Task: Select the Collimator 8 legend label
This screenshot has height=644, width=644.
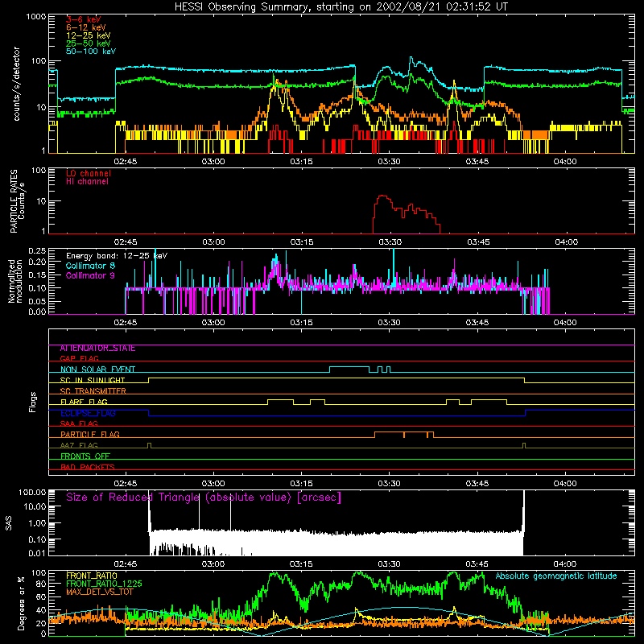Action: pos(90,266)
